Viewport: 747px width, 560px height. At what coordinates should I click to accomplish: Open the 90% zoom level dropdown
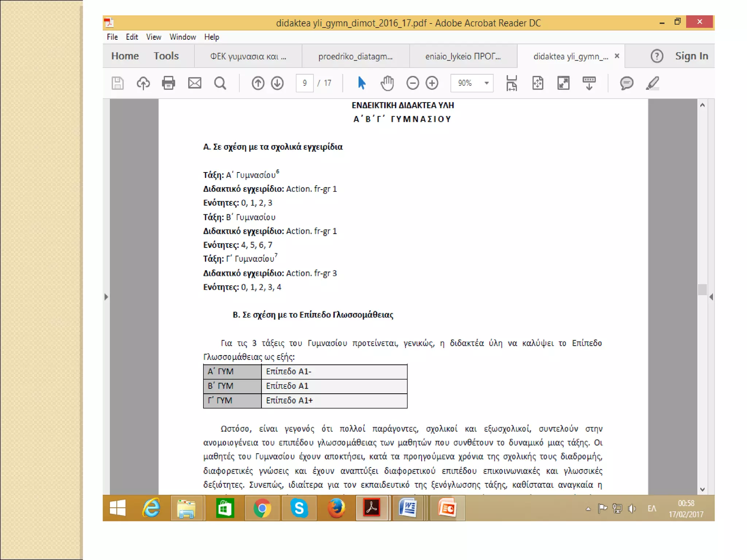tap(486, 83)
